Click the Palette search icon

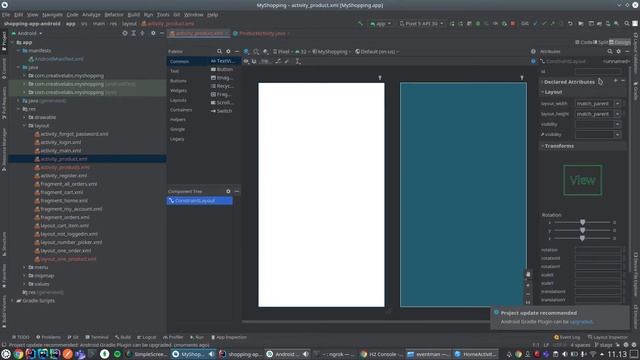coord(219,51)
